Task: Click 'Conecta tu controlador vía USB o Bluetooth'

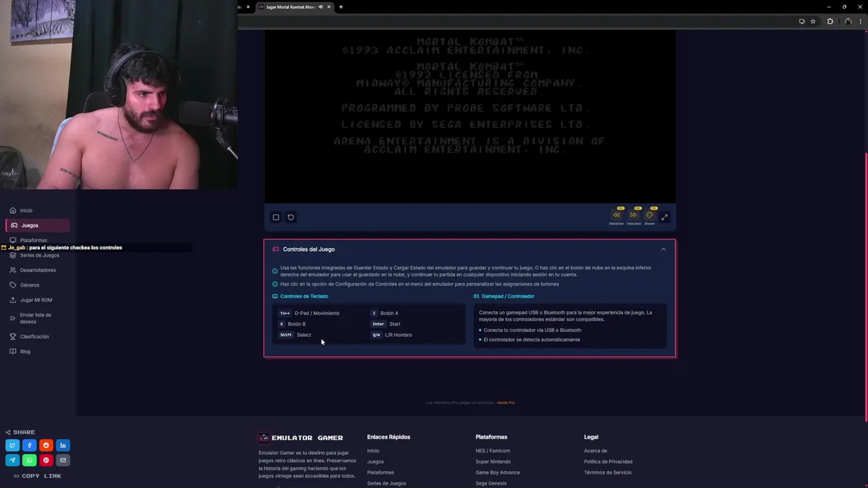Action: 532,330
